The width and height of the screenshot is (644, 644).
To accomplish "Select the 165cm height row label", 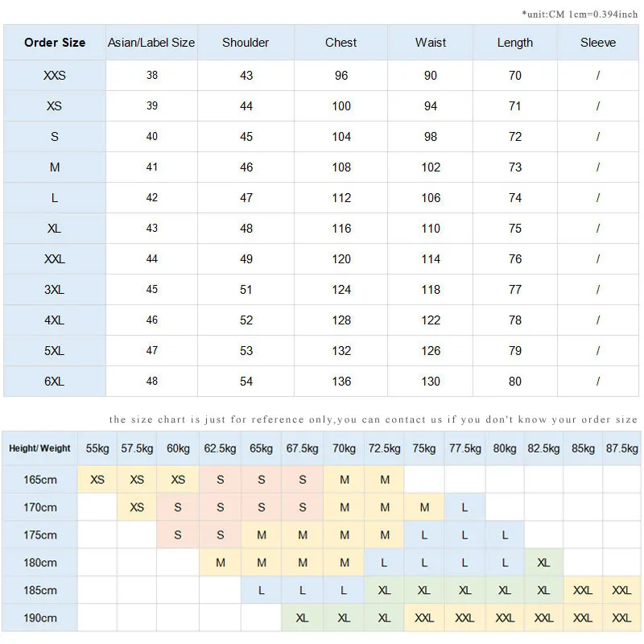I will (40, 480).
